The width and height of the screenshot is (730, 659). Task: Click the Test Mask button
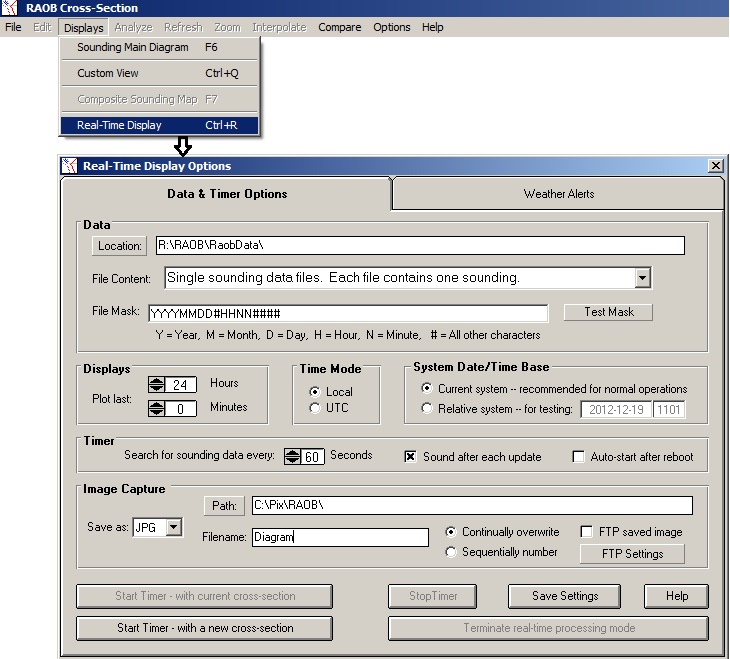point(608,312)
